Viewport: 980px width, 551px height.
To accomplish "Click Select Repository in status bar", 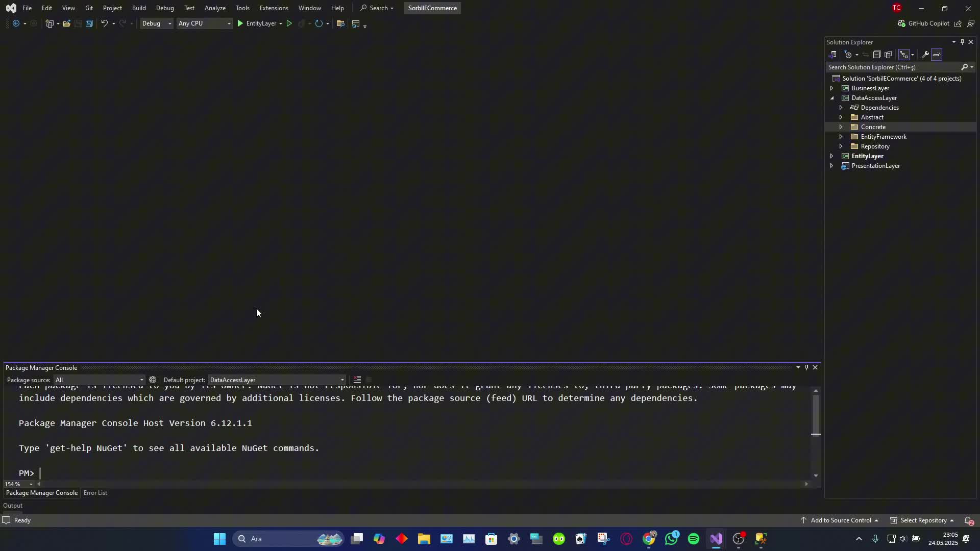I will pos(923,520).
